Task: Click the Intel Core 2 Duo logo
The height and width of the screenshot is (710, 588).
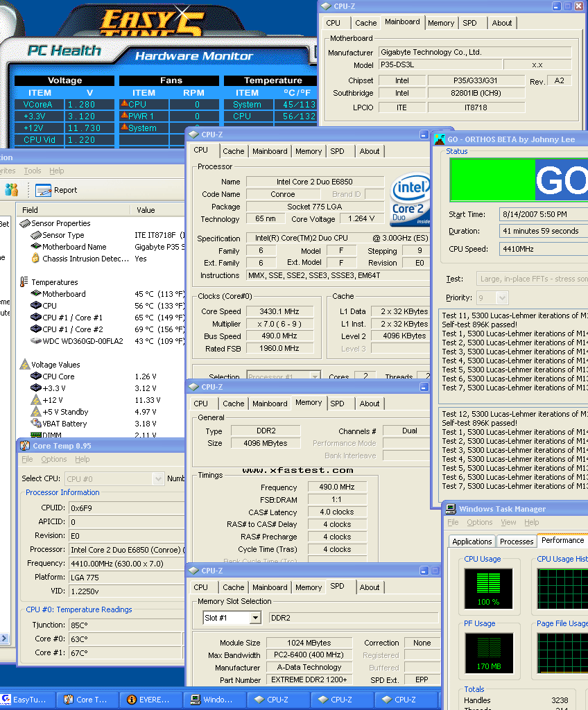Action: tap(410, 199)
